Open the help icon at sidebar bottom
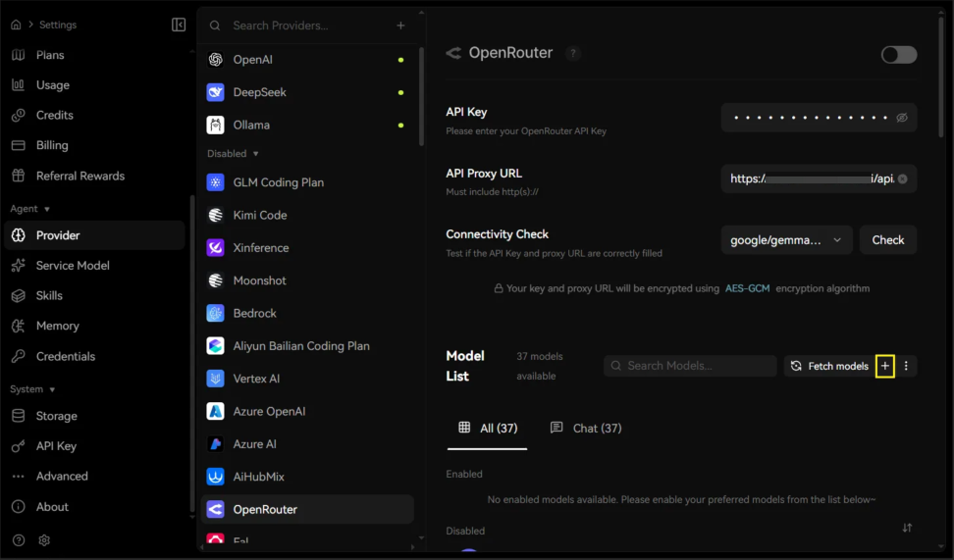 point(19,540)
